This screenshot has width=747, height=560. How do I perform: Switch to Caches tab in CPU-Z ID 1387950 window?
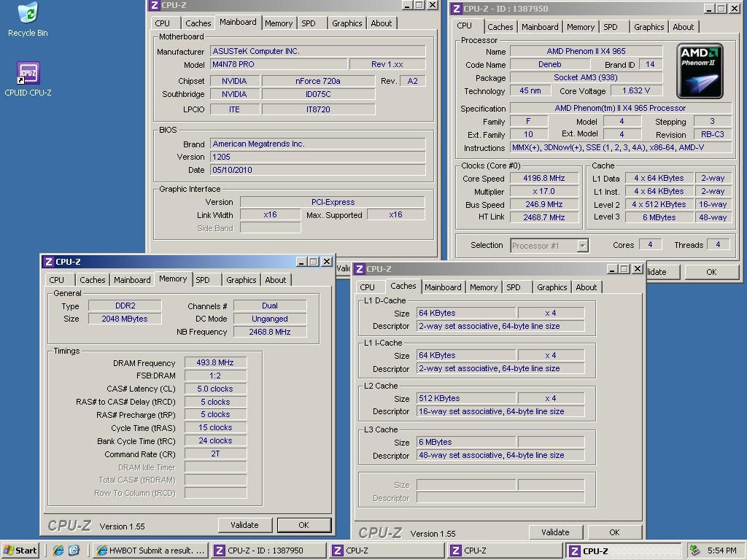point(500,27)
